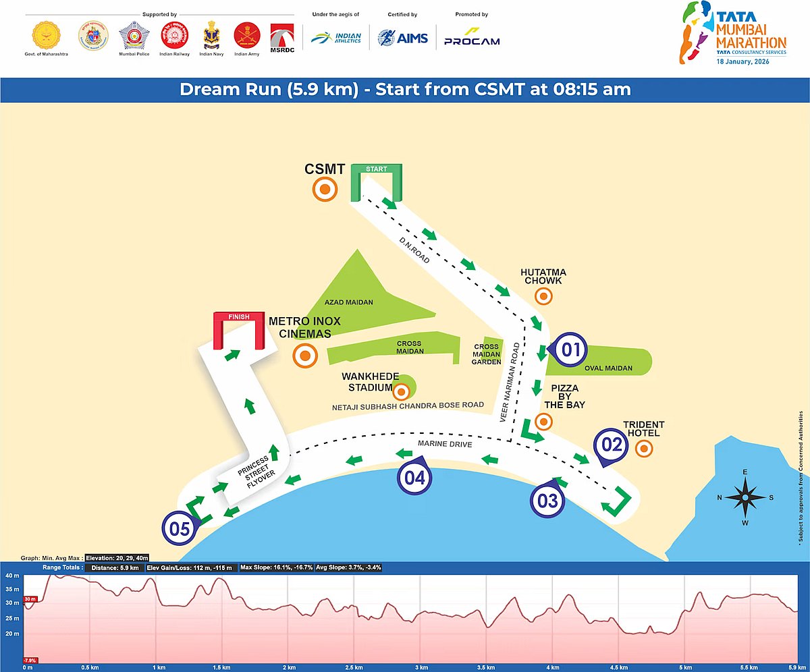This screenshot has width=810, height=672.
Task: Click the CSMT orange landmark dot
Action: 325,190
